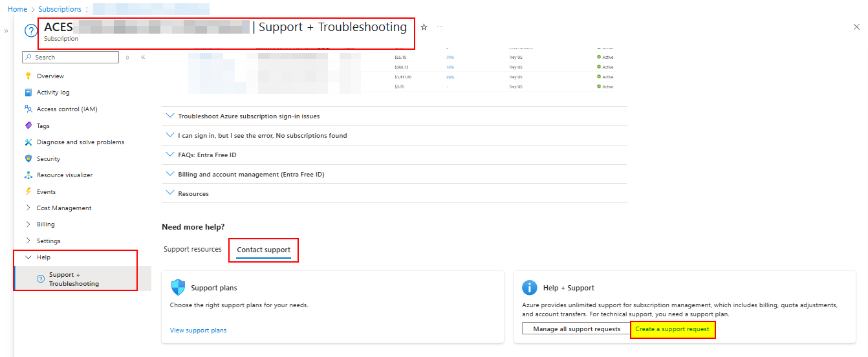The image size is (868, 357).
Task: Select the Security shield icon
Action: (x=28, y=158)
